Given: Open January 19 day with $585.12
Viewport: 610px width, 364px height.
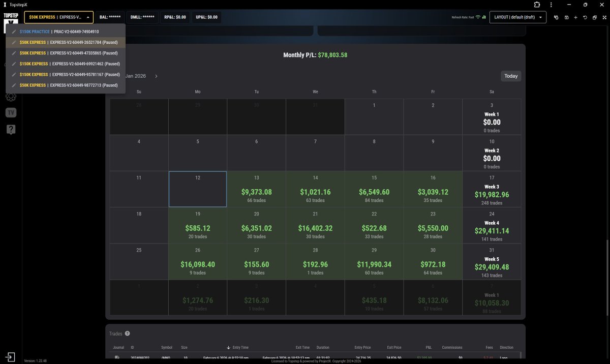Looking at the screenshot, I should pos(198,225).
